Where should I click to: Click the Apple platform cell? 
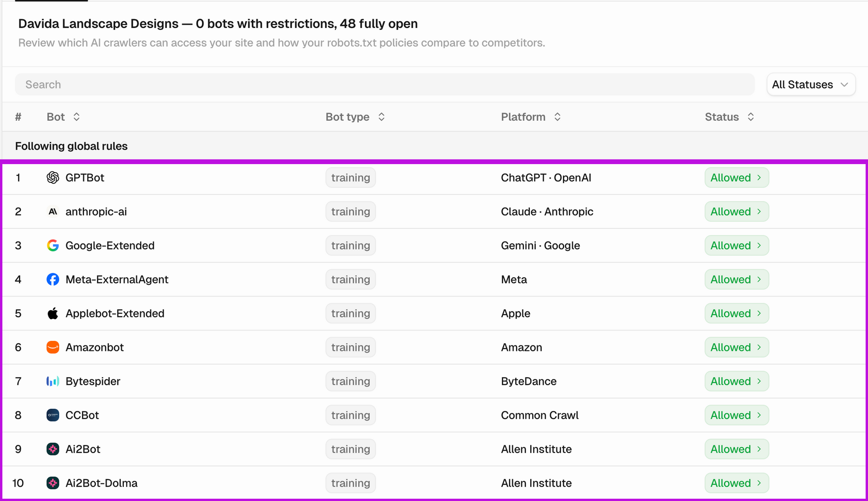point(515,313)
